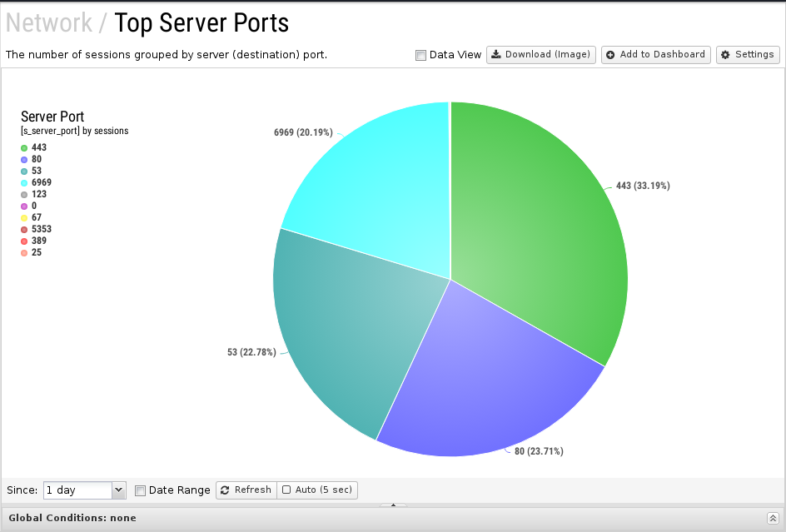
Task: Click the Top Server Ports page title
Action: [201, 22]
